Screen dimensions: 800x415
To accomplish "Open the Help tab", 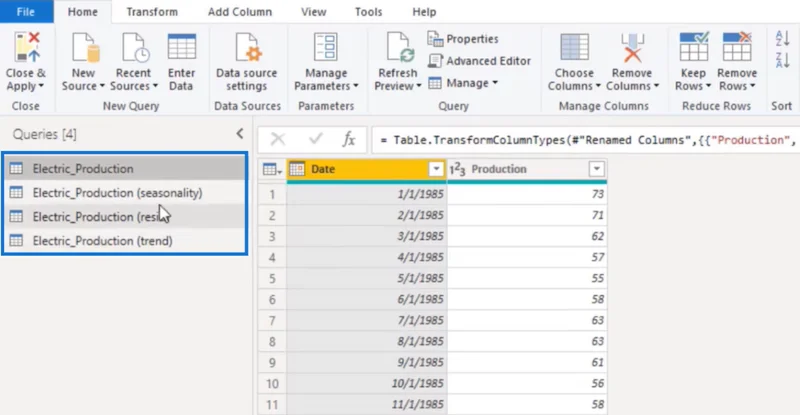I will [424, 12].
